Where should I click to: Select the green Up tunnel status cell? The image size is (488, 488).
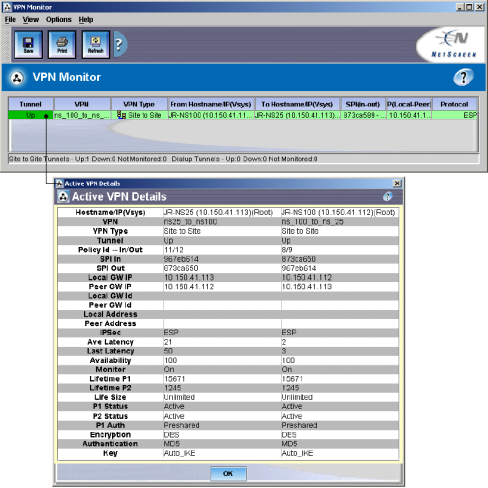pos(31,115)
